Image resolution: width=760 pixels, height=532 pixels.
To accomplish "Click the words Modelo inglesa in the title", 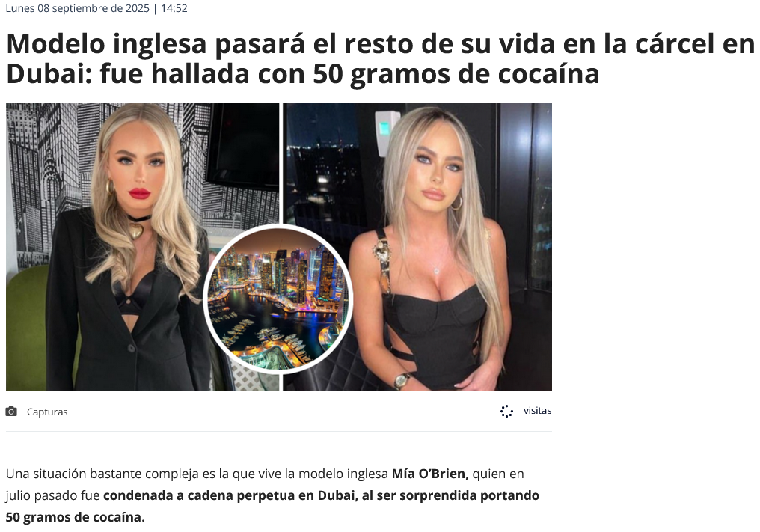I will point(107,43).
